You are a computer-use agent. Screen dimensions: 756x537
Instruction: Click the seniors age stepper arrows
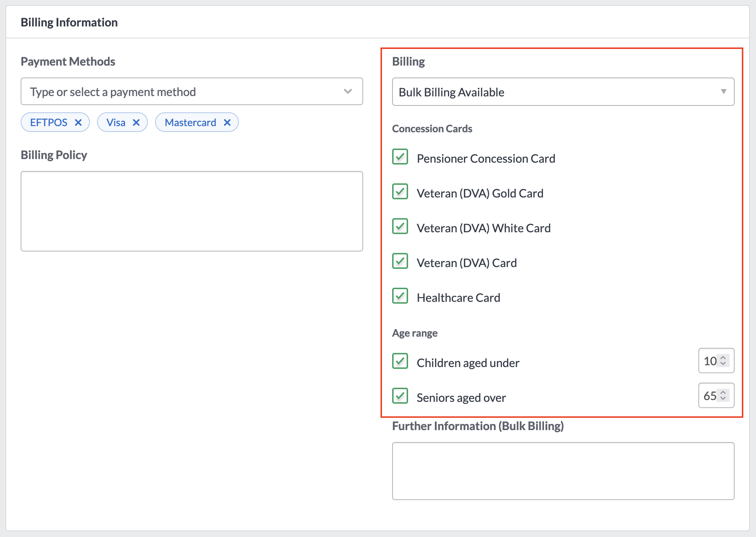point(723,395)
